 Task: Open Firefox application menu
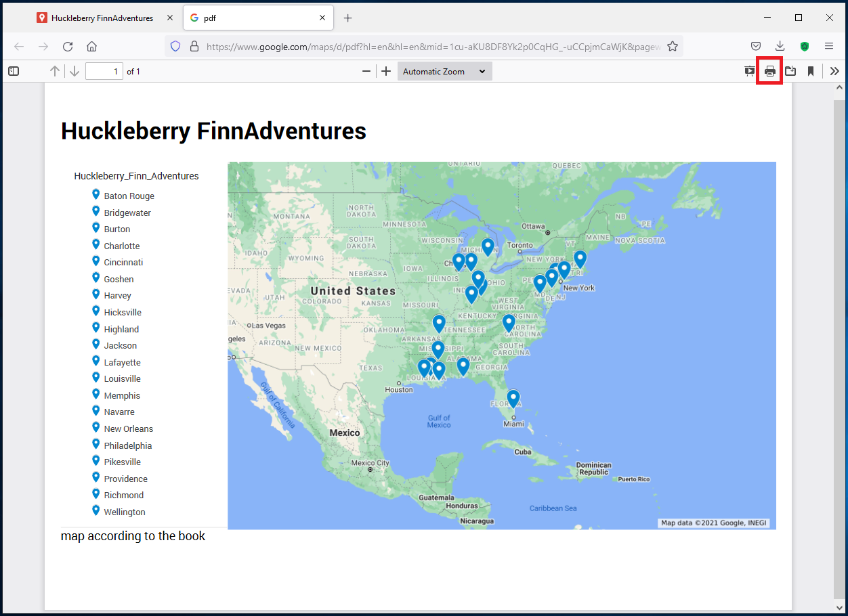click(829, 47)
